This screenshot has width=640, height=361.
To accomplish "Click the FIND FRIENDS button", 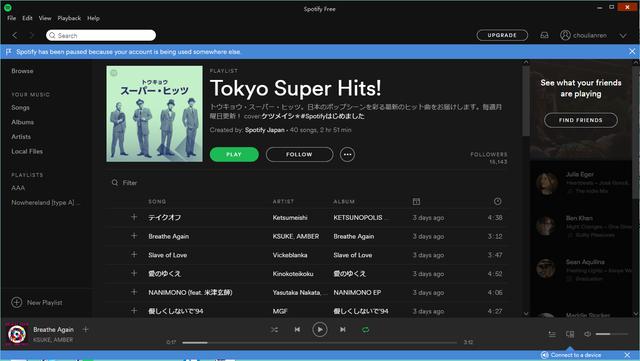I will coord(580,120).
